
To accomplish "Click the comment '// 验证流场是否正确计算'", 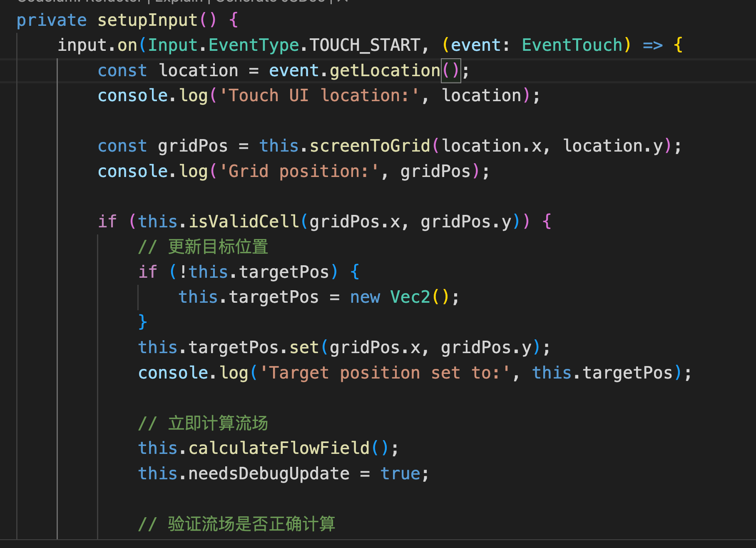I will [x=236, y=524].
